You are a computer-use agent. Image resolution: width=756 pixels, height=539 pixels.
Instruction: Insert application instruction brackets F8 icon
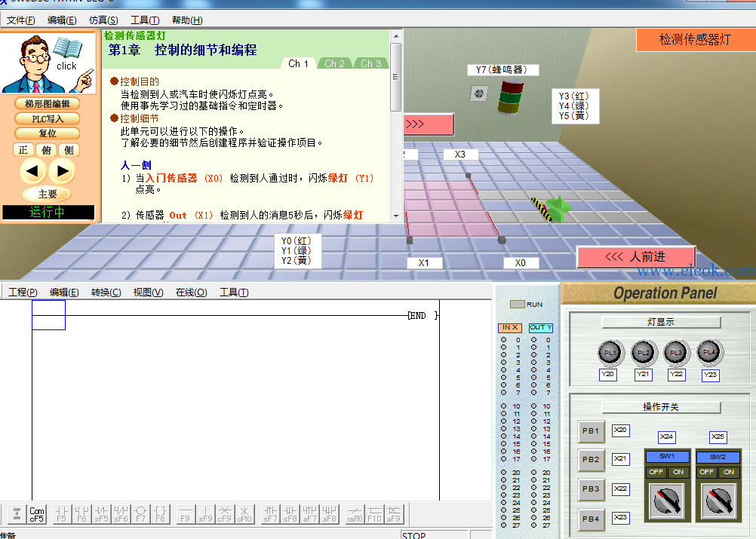click(160, 514)
